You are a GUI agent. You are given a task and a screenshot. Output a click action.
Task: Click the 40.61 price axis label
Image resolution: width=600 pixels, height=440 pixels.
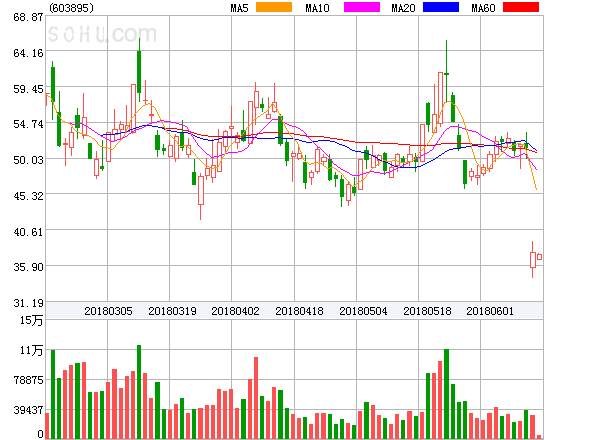[28, 232]
